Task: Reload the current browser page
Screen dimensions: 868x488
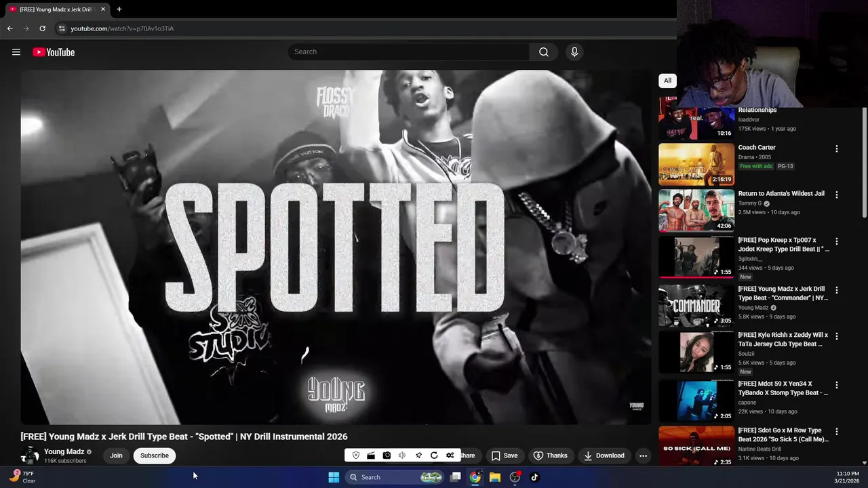Action: (x=42, y=28)
